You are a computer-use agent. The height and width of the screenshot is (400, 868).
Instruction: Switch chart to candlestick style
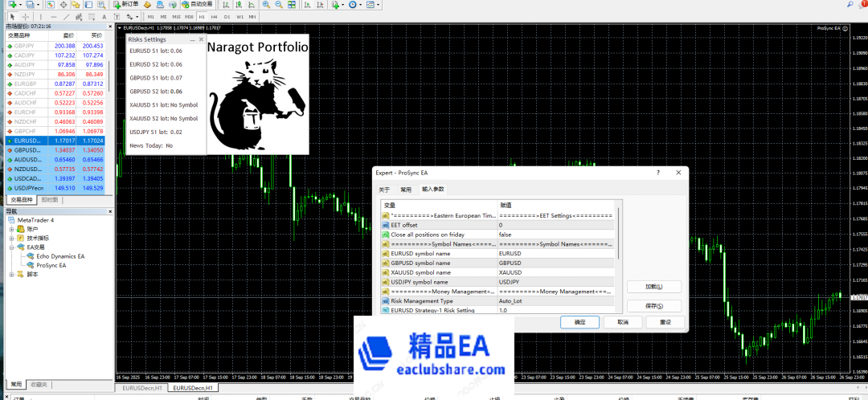(x=239, y=5)
